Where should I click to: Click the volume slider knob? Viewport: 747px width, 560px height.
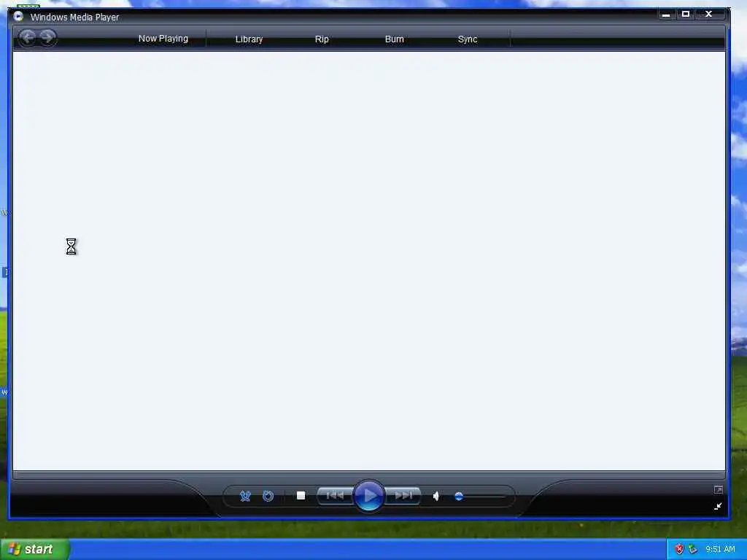coord(458,496)
